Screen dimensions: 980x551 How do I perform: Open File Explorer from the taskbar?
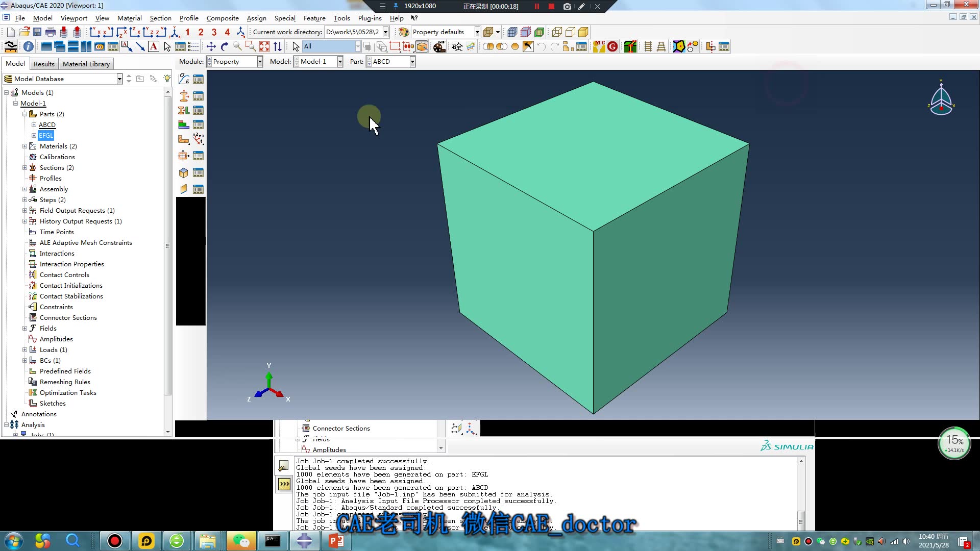208,541
